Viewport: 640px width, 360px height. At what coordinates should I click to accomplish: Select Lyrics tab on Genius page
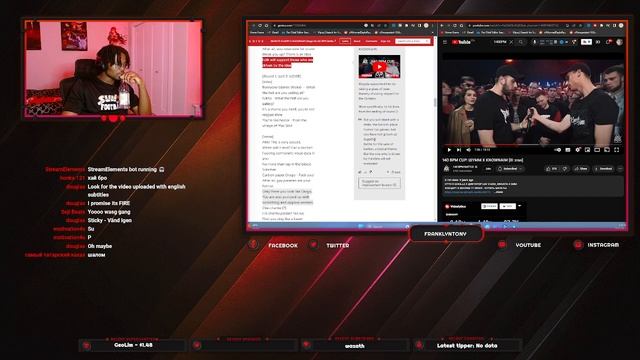coord(345,41)
